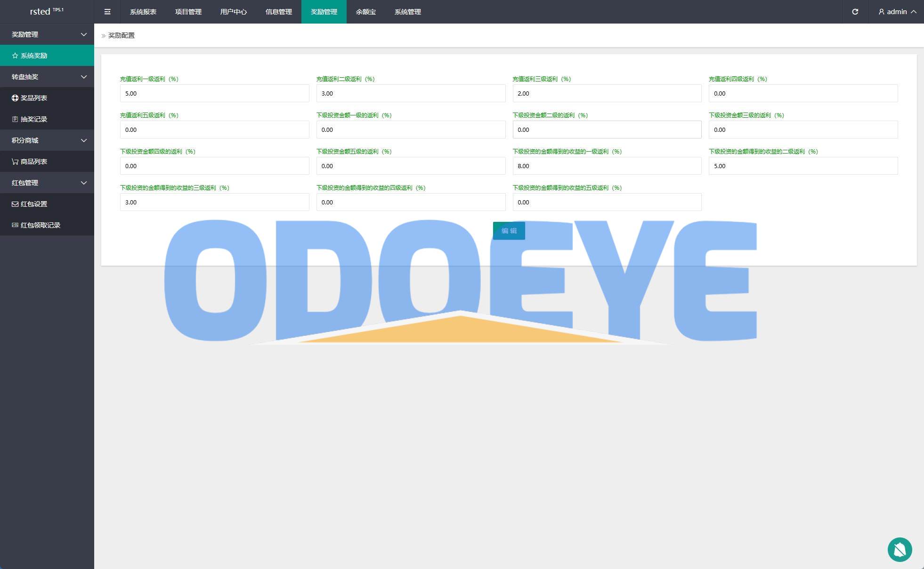
Task: Open 抽奖记录 sidebar entry
Action: (34, 119)
